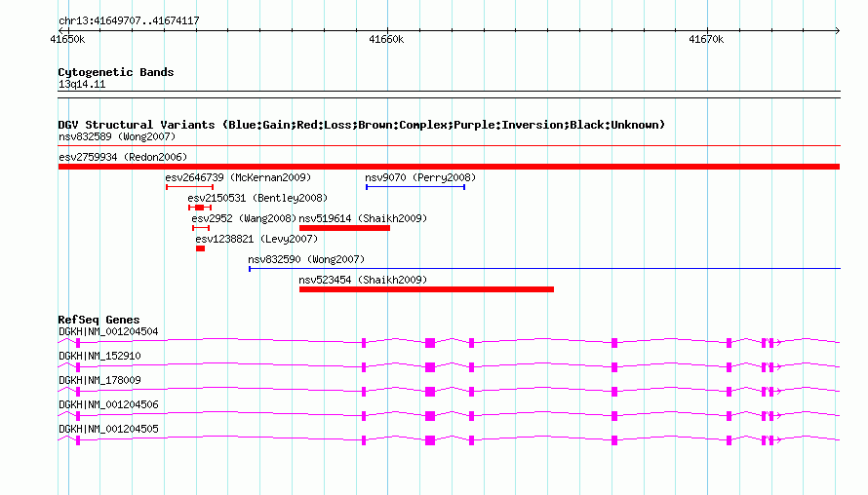Click the esv2646739 (McKernan2009) label
The image size is (868, 495).
[238, 177]
